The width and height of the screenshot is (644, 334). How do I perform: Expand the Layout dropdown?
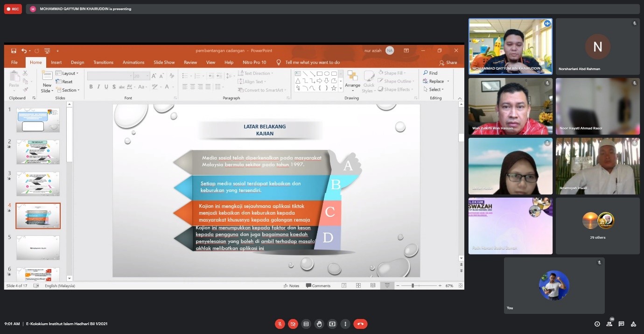click(x=67, y=73)
